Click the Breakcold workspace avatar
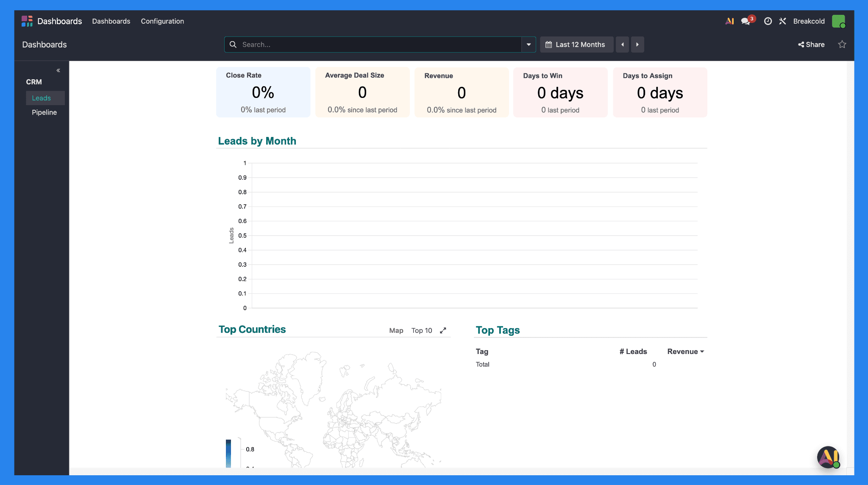The height and width of the screenshot is (485, 868). click(839, 21)
